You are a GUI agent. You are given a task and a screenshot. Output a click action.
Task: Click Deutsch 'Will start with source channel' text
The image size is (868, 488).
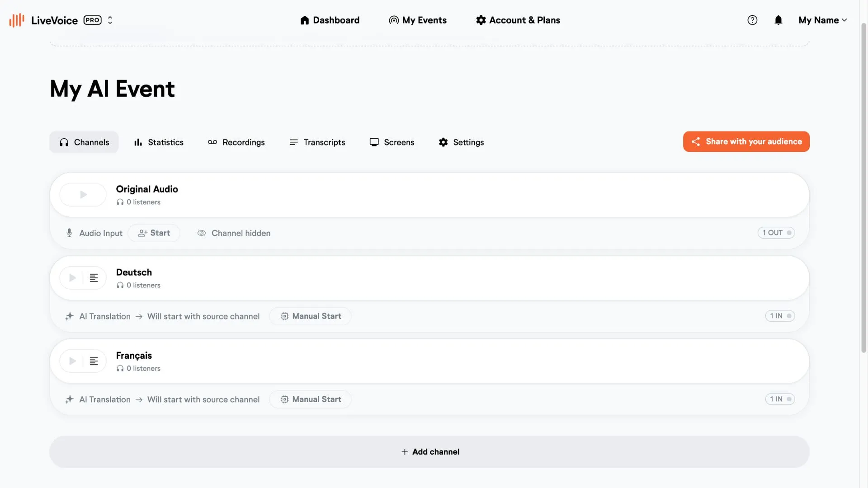click(x=203, y=316)
